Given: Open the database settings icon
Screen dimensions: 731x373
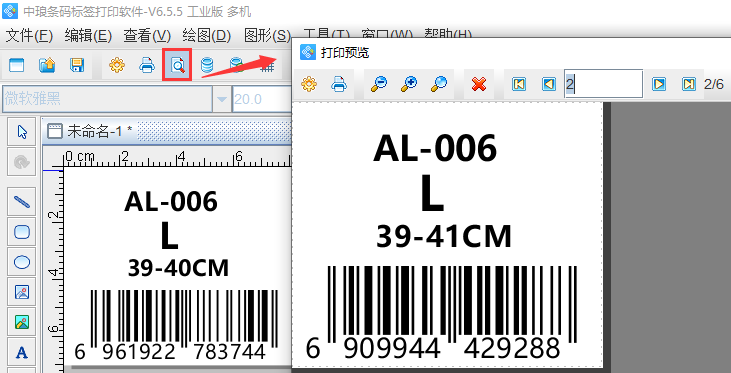Looking at the screenshot, I should (x=207, y=65).
